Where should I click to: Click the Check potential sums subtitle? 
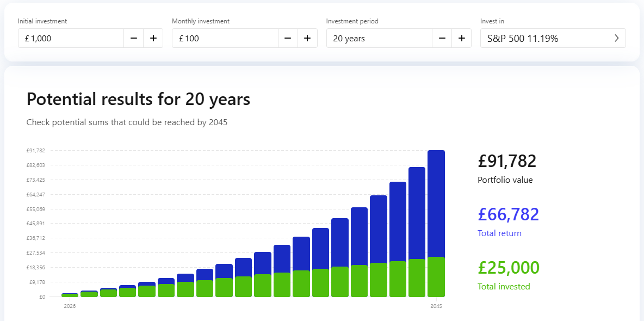(127, 122)
